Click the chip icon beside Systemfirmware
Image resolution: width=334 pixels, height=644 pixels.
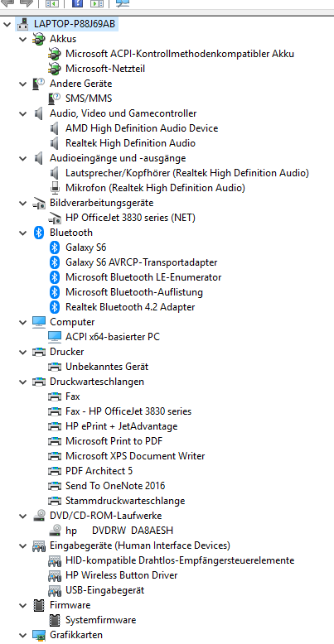tap(55, 620)
